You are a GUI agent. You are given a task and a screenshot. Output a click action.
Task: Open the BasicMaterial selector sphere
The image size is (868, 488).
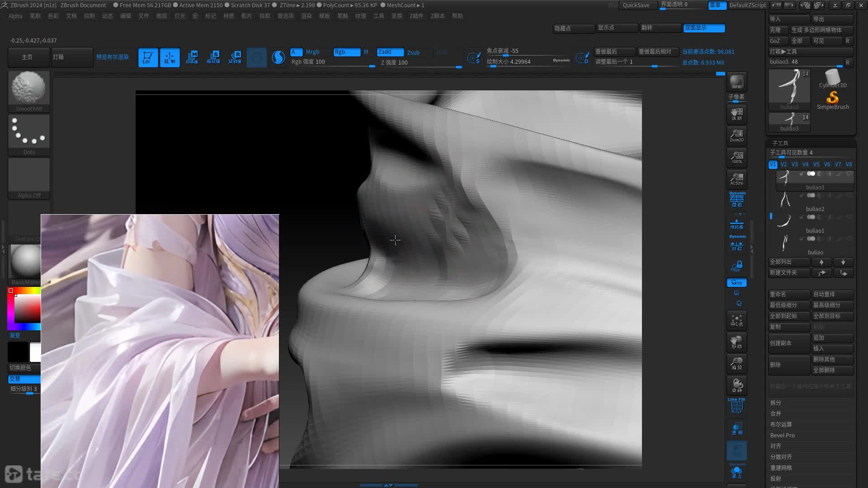[x=25, y=261]
